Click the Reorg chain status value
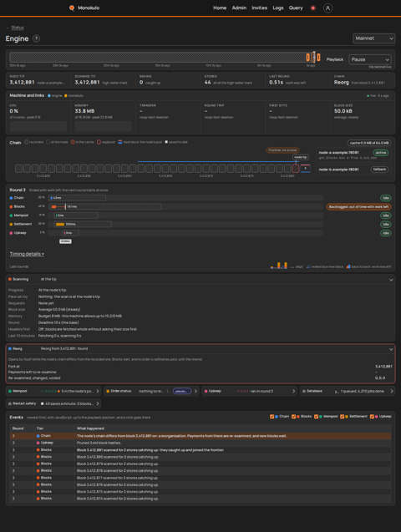Image resolution: width=401 pixels, height=532 pixels. (342, 83)
